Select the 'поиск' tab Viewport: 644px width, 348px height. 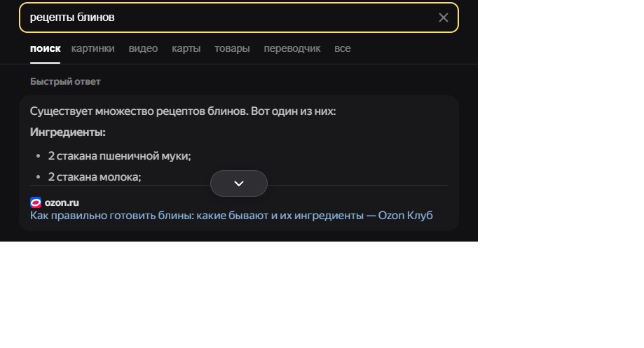pos(45,48)
